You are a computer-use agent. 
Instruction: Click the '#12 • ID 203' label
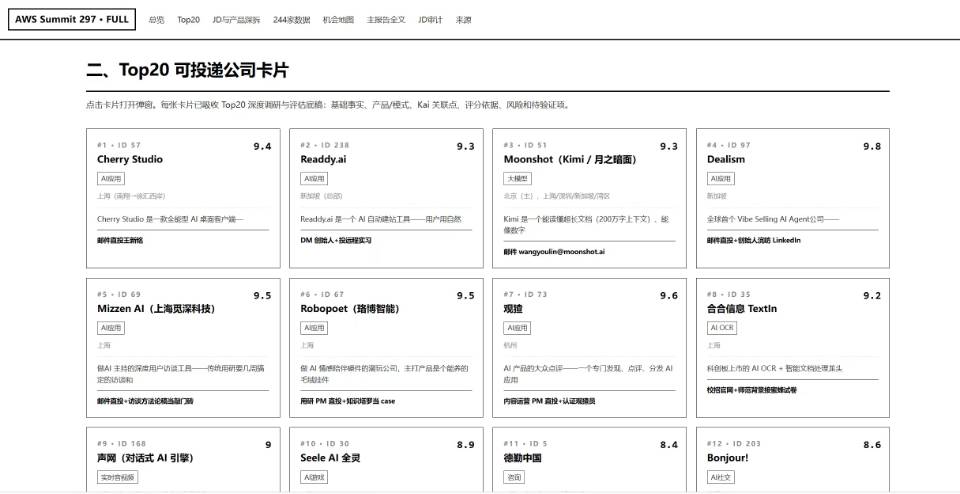733,444
